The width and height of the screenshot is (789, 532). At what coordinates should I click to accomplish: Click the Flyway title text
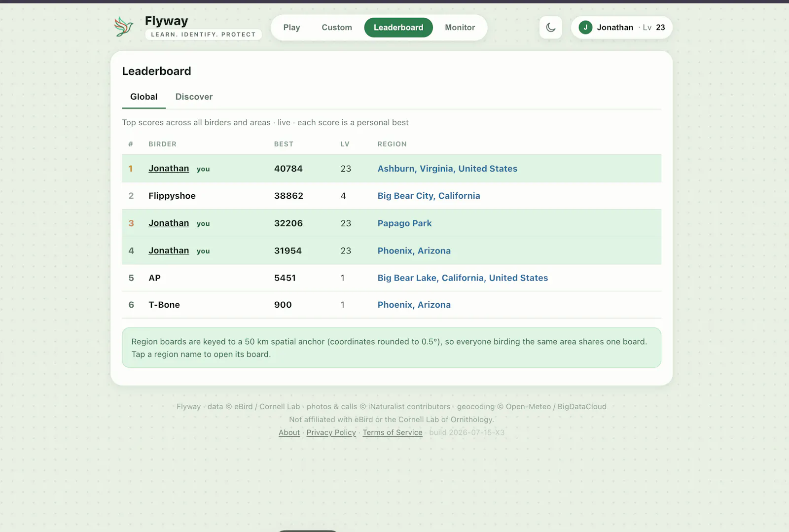pos(166,21)
